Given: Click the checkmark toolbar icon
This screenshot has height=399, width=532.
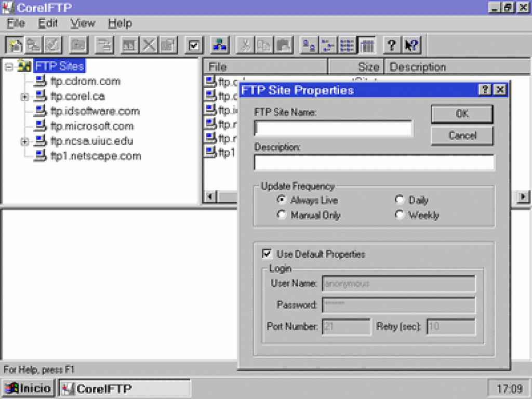Looking at the screenshot, I should pyautogui.click(x=194, y=45).
